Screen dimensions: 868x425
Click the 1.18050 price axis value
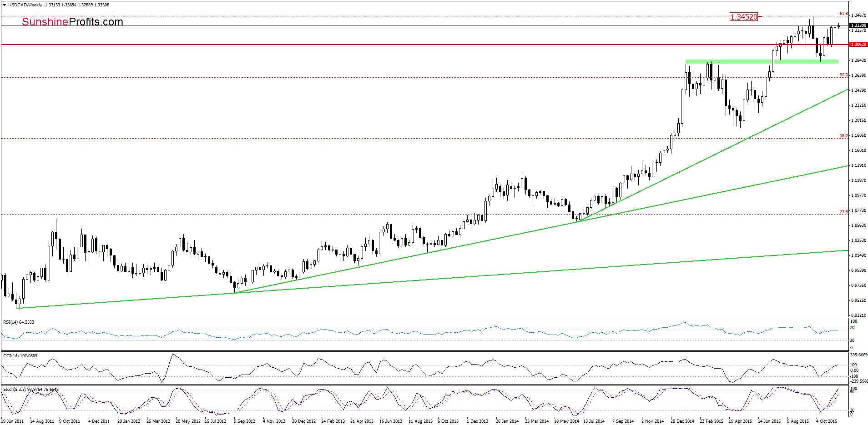coord(859,135)
